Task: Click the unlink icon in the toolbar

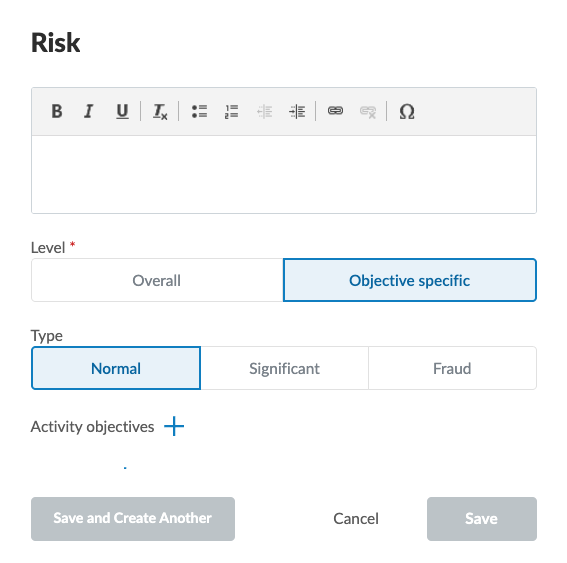Action: click(368, 111)
